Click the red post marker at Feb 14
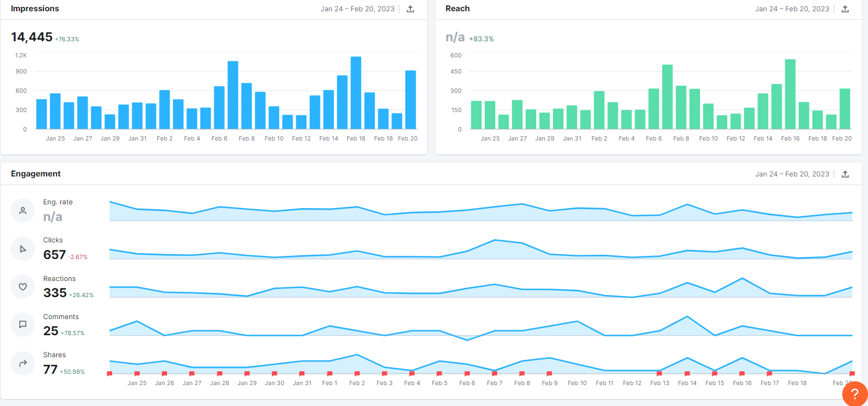 point(687,373)
